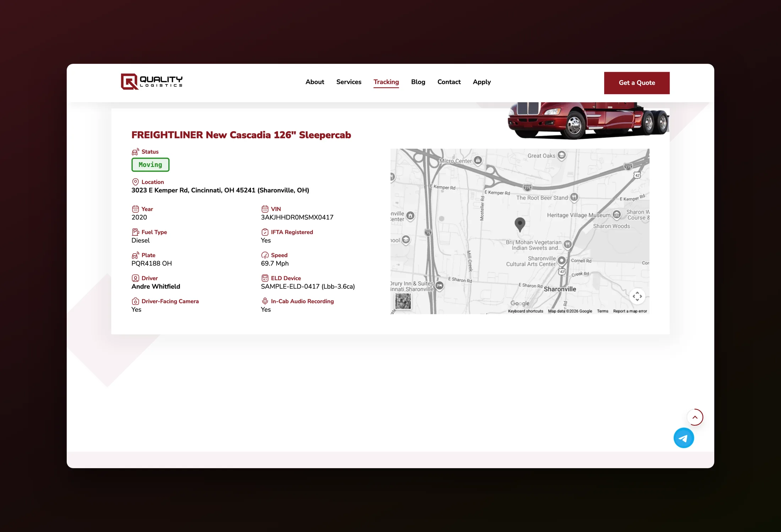Click the Driver person icon
The image size is (781, 532).
[135, 278]
